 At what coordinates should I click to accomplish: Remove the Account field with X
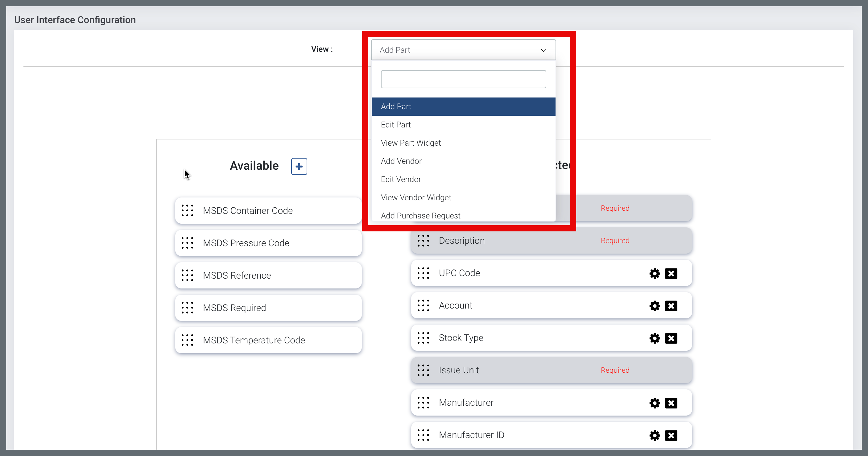point(671,306)
